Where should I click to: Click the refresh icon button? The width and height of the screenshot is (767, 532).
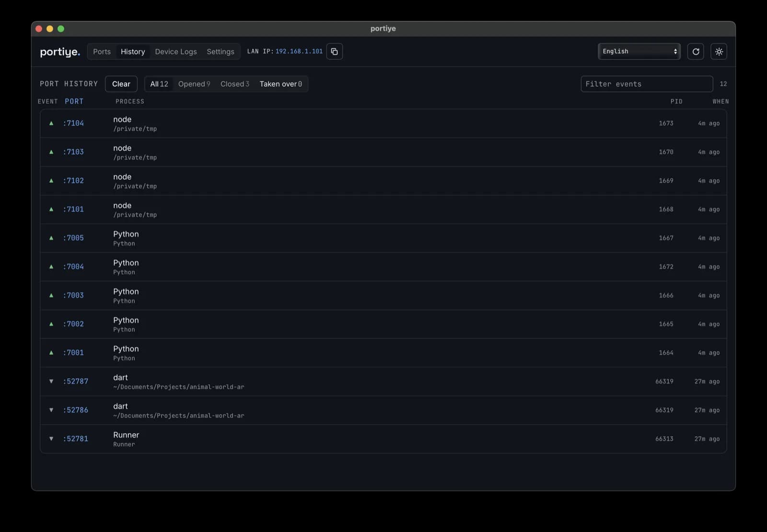coord(696,51)
